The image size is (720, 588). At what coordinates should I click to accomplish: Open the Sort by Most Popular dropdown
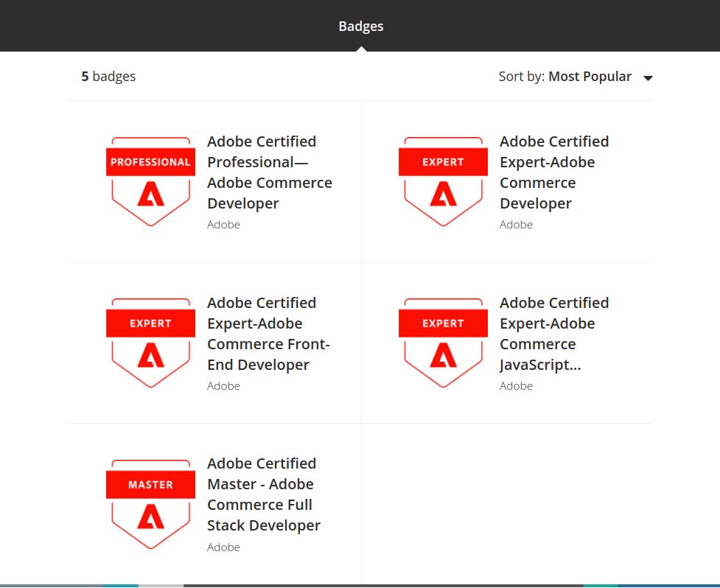coord(576,77)
